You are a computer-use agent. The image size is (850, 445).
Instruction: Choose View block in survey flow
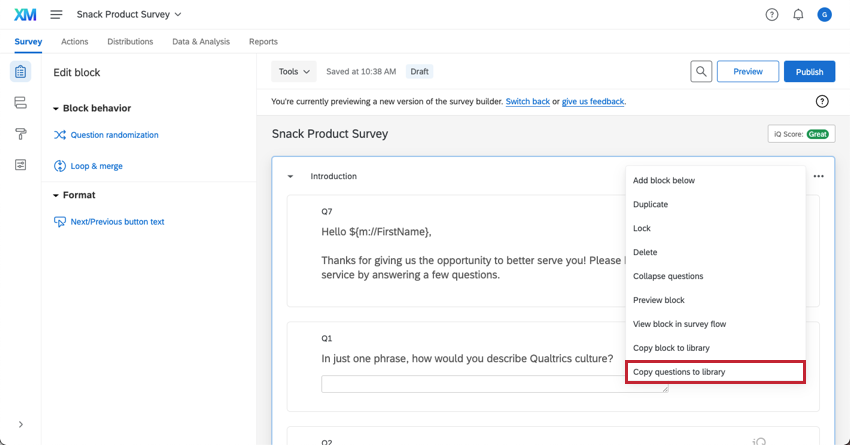point(715,324)
